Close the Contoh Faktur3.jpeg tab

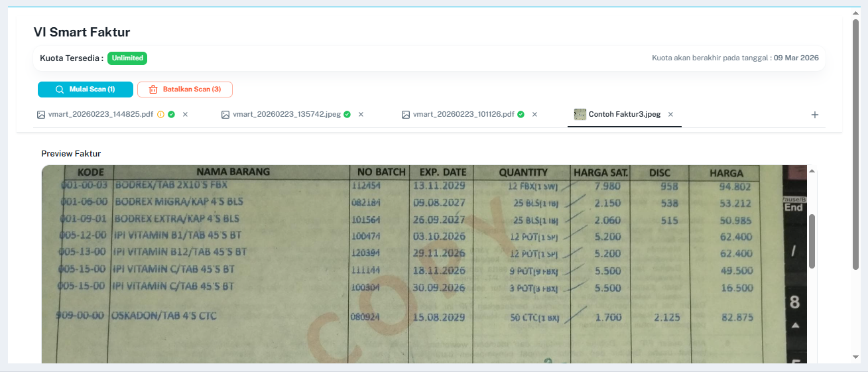[x=670, y=115]
